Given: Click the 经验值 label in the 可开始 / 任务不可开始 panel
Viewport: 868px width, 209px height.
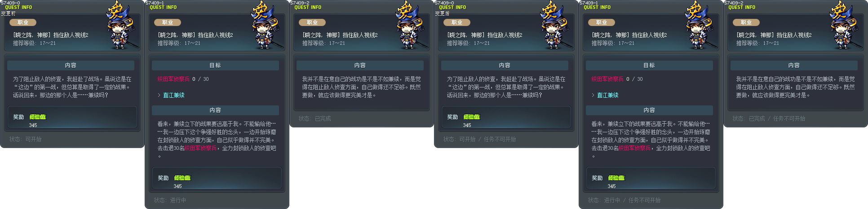Looking at the screenshot, I should [472, 117].
